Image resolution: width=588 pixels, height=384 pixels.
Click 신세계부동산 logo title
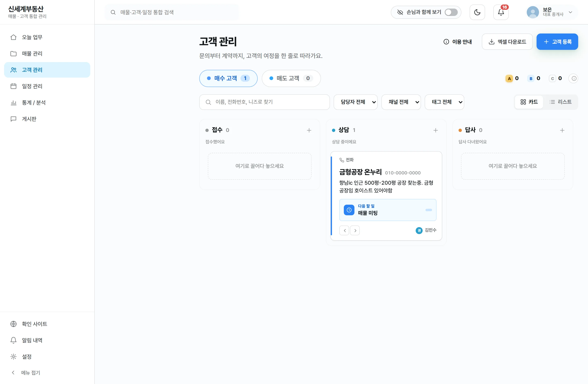click(x=26, y=9)
